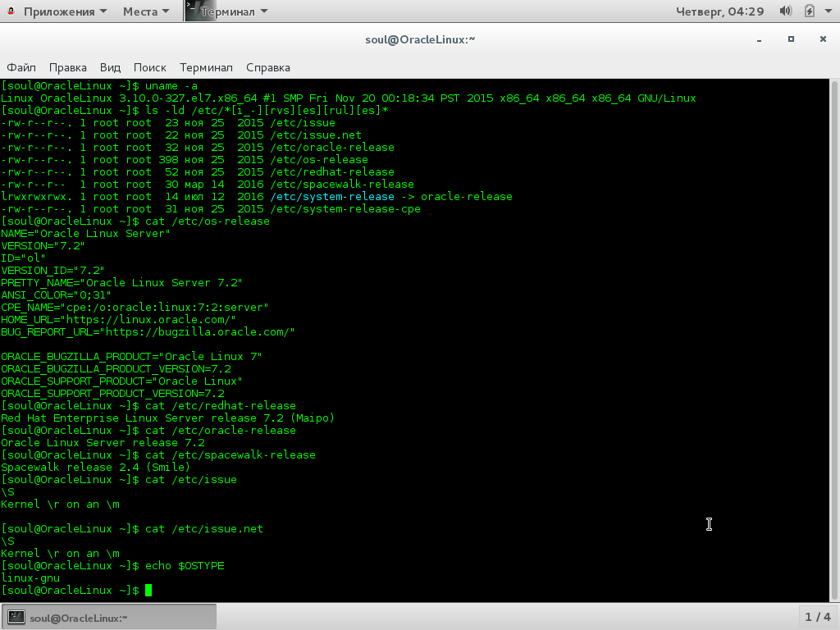The image size is (840, 630).
Task: Click the text "uname -a"
Action: [171, 85]
